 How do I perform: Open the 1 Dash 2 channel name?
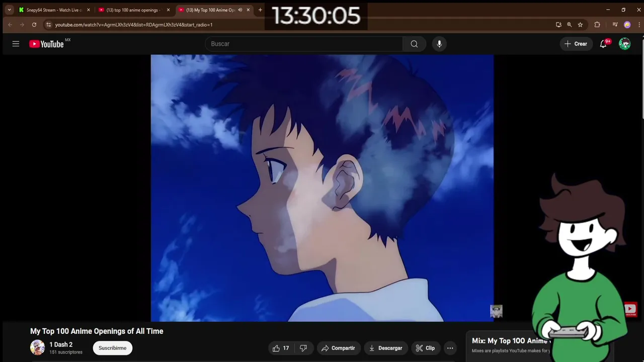(x=61, y=344)
